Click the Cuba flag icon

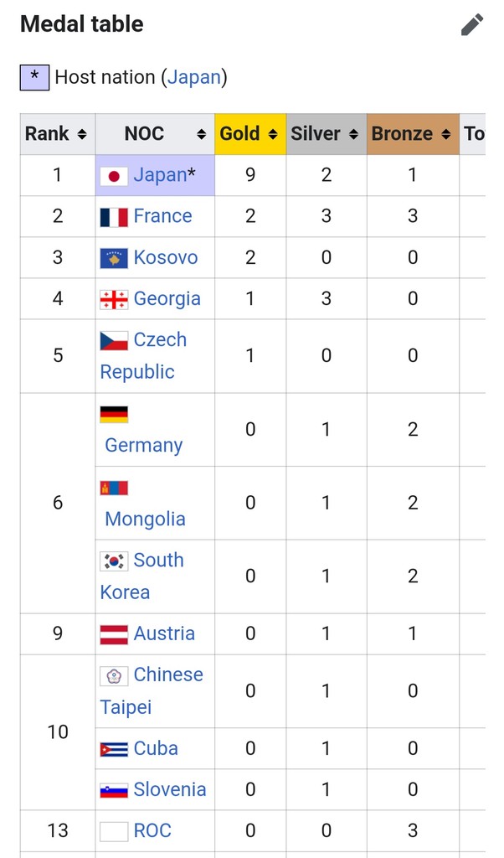pyautogui.click(x=114, y=749)
